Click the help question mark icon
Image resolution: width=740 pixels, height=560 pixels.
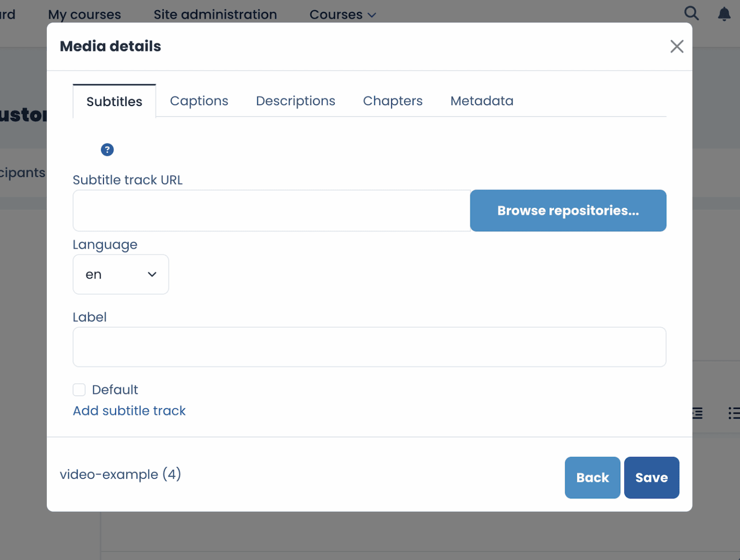pyautogui.click(x=107, y=150)
